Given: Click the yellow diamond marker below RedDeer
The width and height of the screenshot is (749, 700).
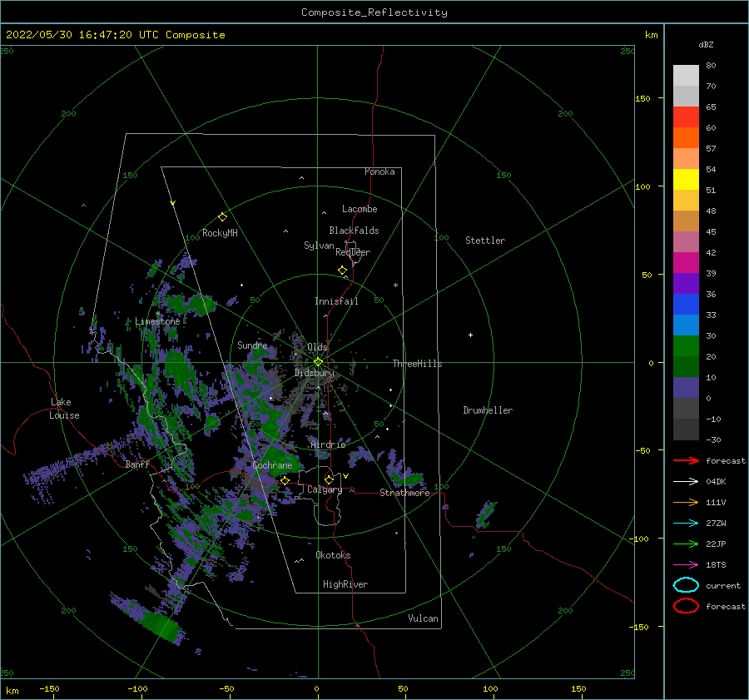Looking at the screenshot, I should [x=343, y=271].
